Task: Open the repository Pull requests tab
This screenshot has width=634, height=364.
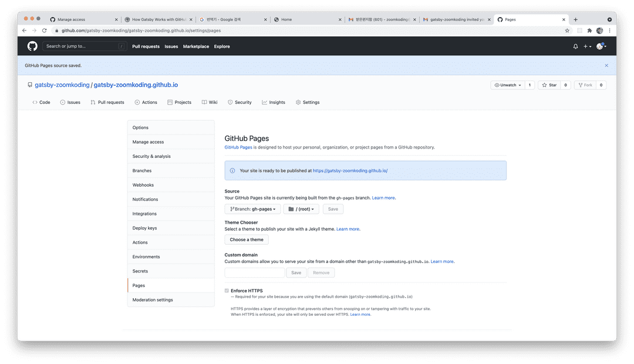Action: (107, 102)
